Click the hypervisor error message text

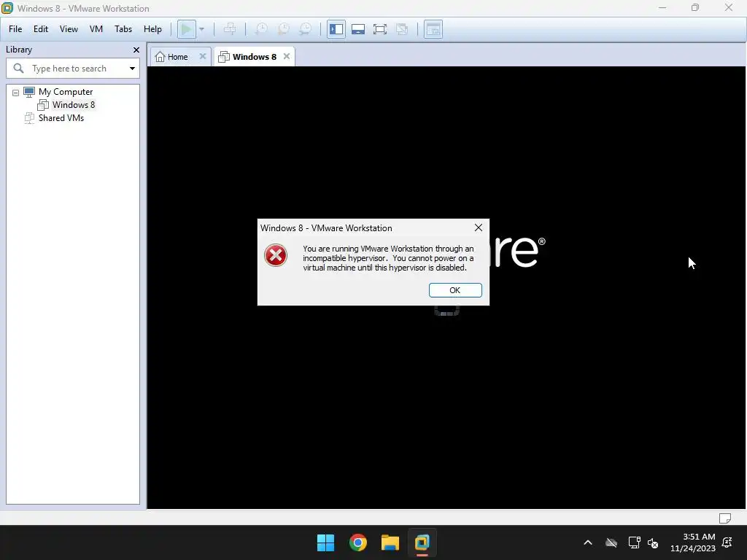coord(388,258)
